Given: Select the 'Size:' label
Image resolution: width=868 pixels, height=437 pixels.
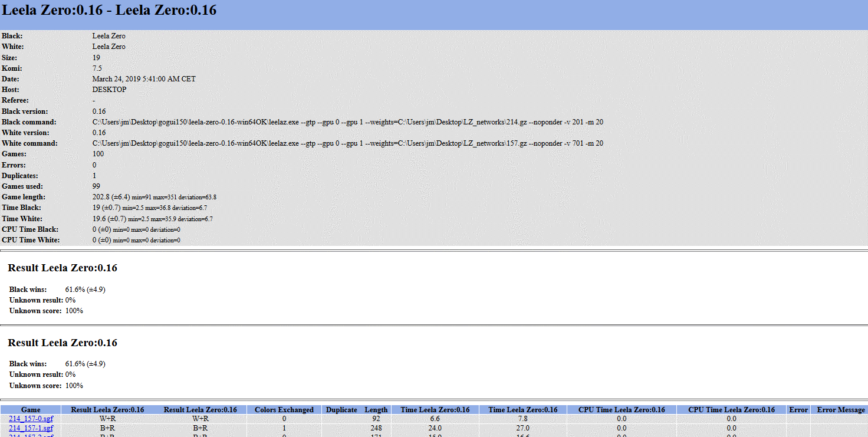Looking at the screenshot, I should click(x=9, y=58).
